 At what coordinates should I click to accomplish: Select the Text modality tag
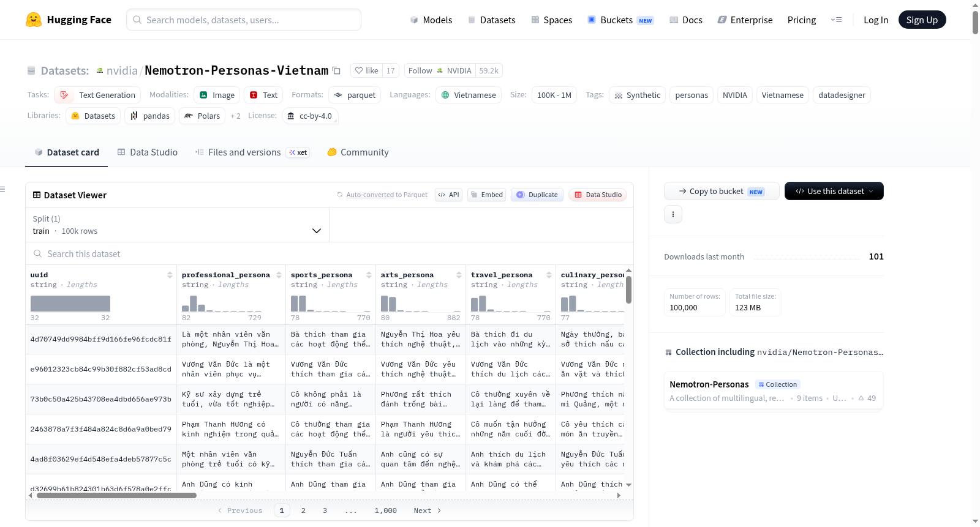pyautogui.click(x=263, y=95)
